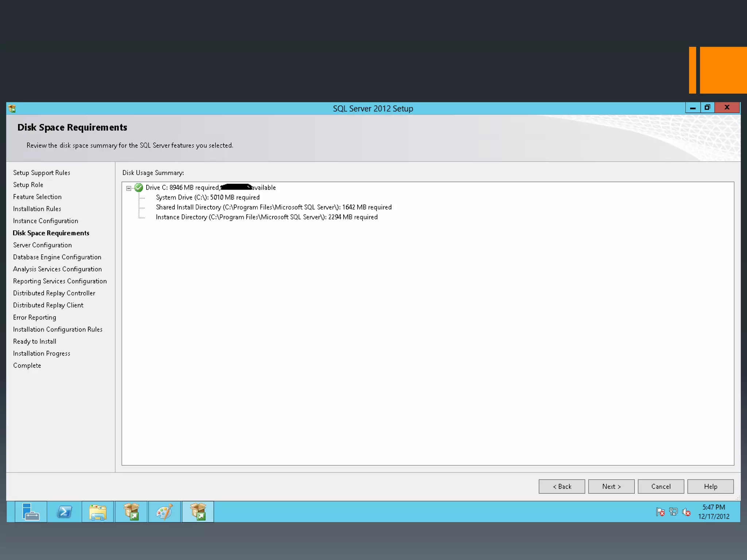Cancel the SQL Server installation

coord(661,486)
